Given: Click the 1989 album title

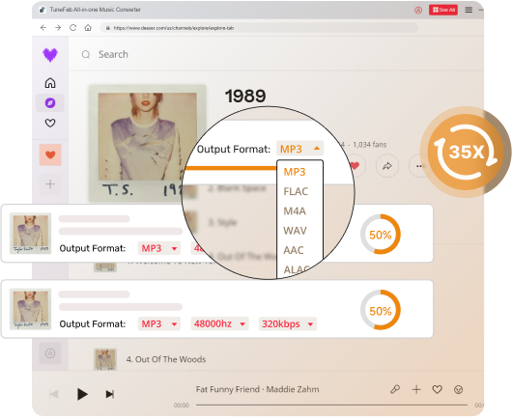Looking at the screenshot, I should [245, 97].
